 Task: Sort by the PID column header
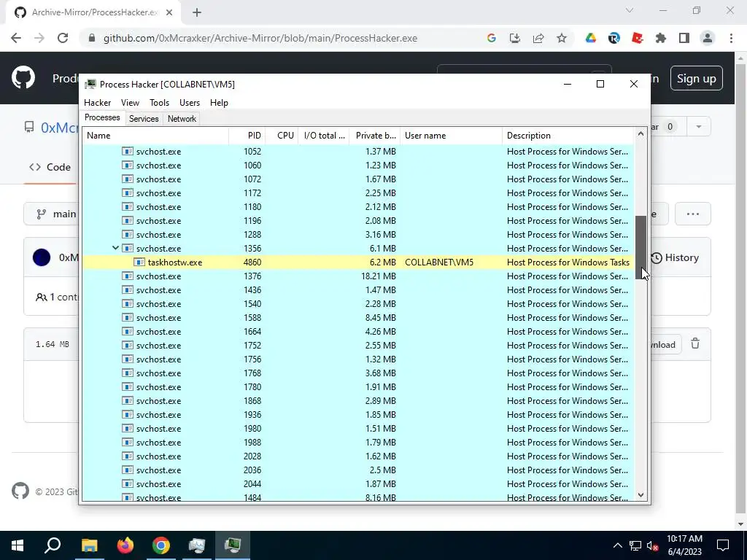click(247, 136)
